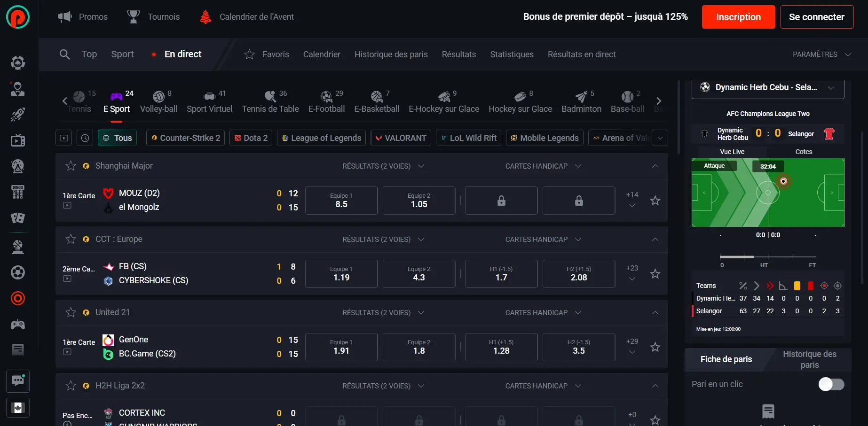The height and width of the screenshot is (426, 868).
Task: Open stream icon for MOUZ match
Action: (x=67, y=205)
